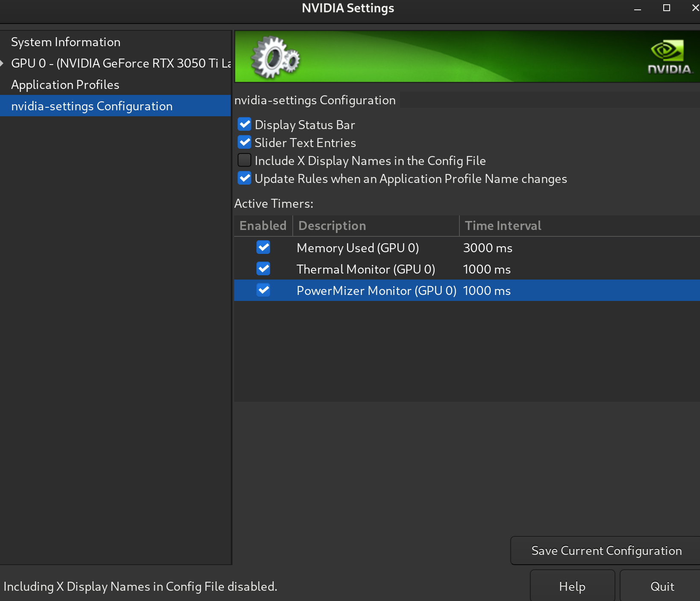The width and height of the screenshot is (700, 601).
Task: Maximize the NVIDIA Settings window
Action: click(x=667, y=8)
